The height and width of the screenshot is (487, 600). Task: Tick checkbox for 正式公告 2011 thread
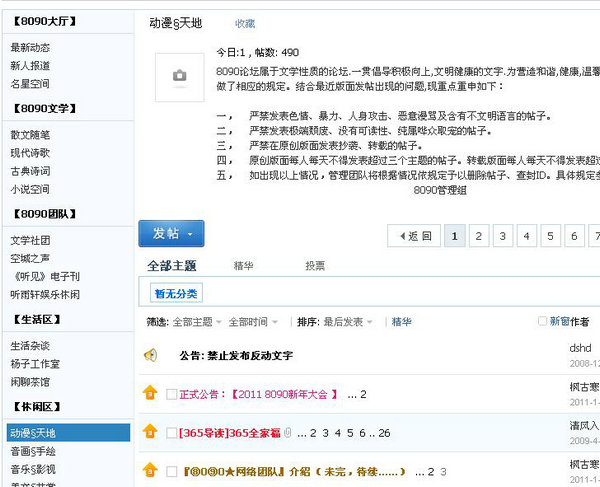(x=171, y=394)
